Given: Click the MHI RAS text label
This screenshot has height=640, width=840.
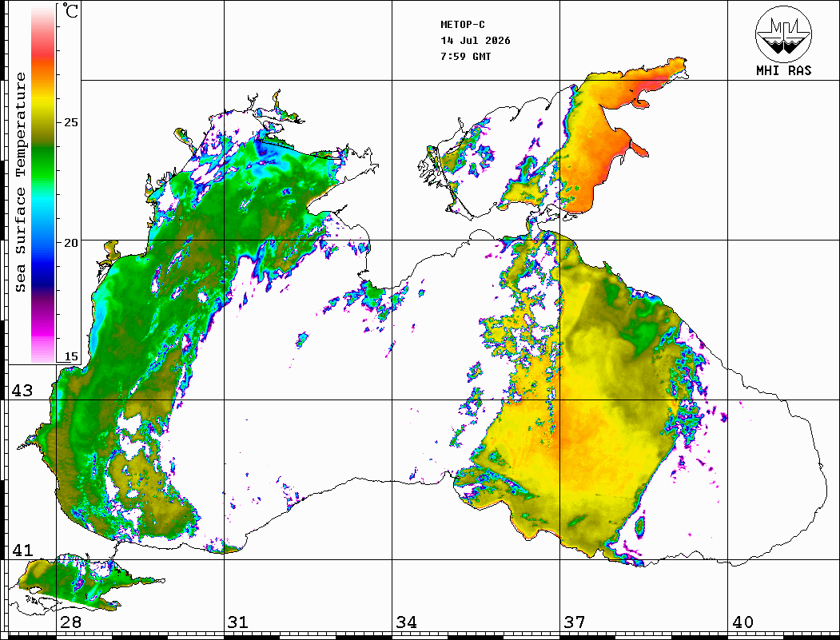Looking at the screenshot, I should tap(784, 70).
